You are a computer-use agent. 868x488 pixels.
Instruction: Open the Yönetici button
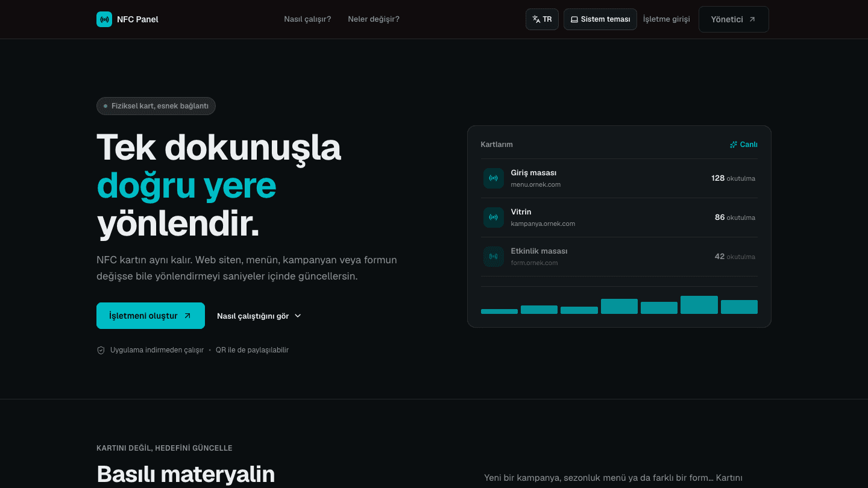point(734,19)
